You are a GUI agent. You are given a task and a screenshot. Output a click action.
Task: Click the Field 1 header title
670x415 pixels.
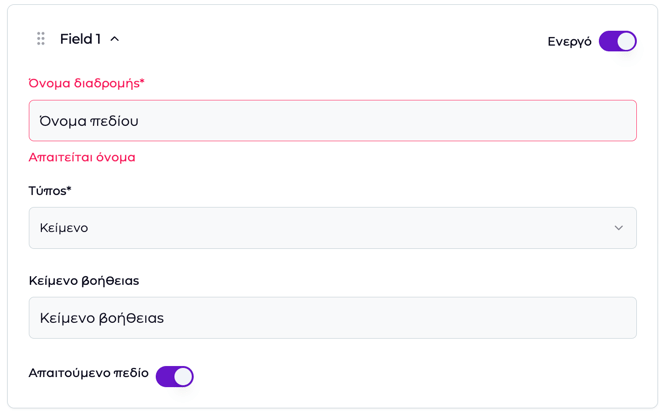tap(80, 39)
